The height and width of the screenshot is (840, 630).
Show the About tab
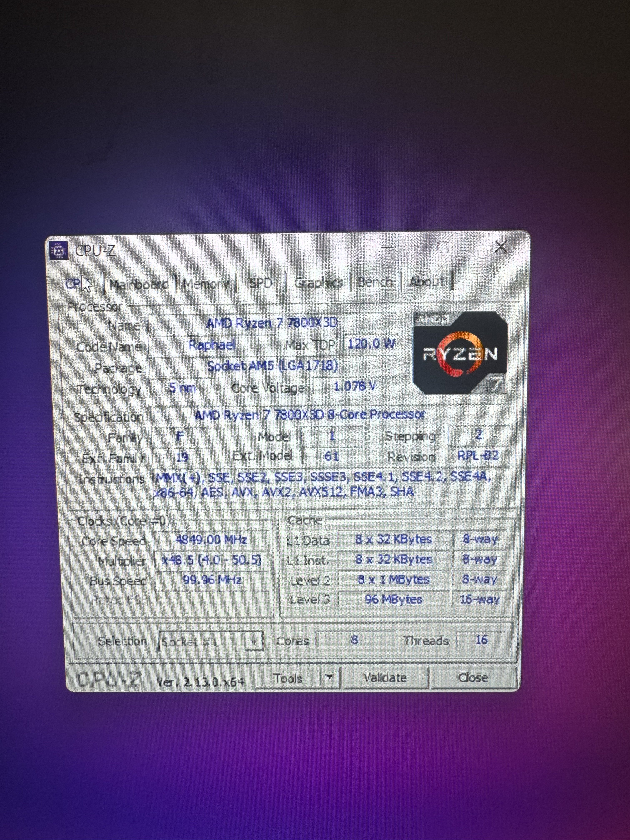(426, 282)
